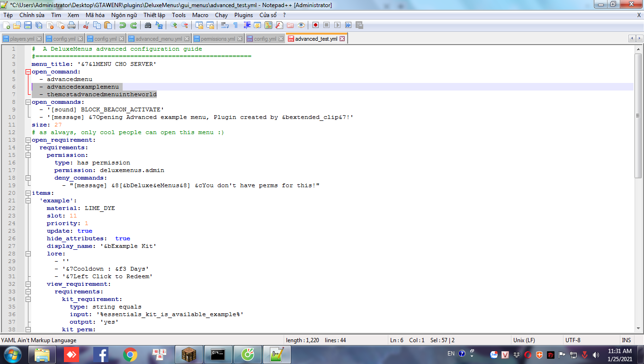Undo the last edit with the green arrow
644x364 pixels.
tap(123, 25)
